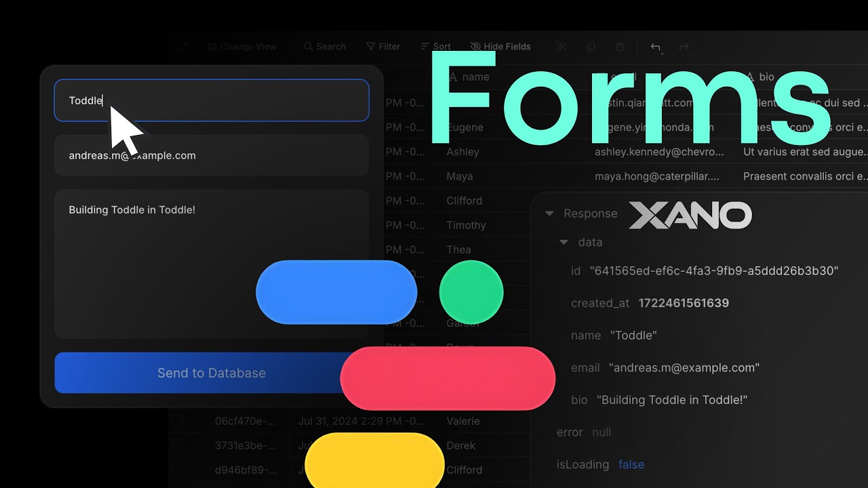This screenshot has height=488, width=868.
Task: Click the clipboard paste icon
Action: point(620,47)
